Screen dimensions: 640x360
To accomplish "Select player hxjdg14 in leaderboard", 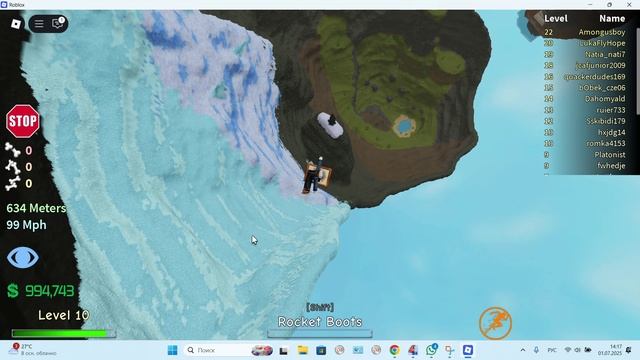I will click(x=611, y=132).
